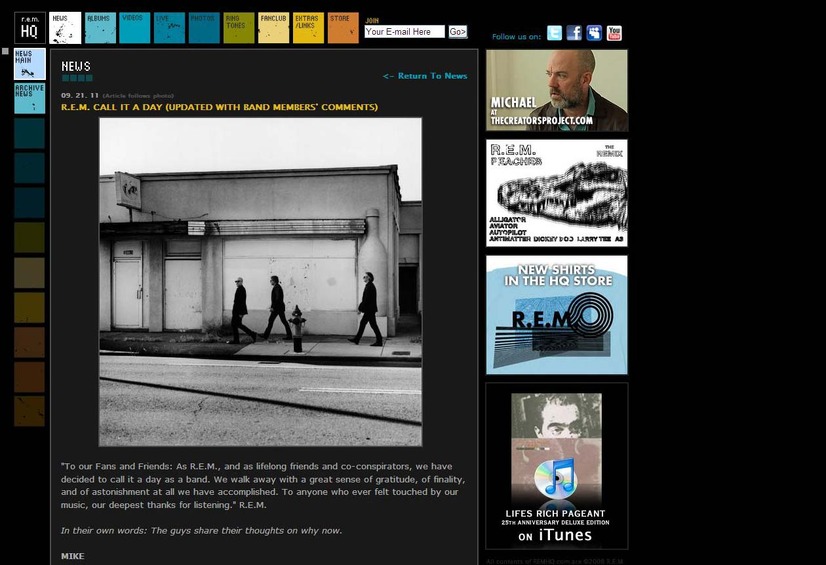Open the R.E.M. Peaches remix alligator banner
Image resolution: width=826 pixels, height=565 pixels.
click(557, 193)
